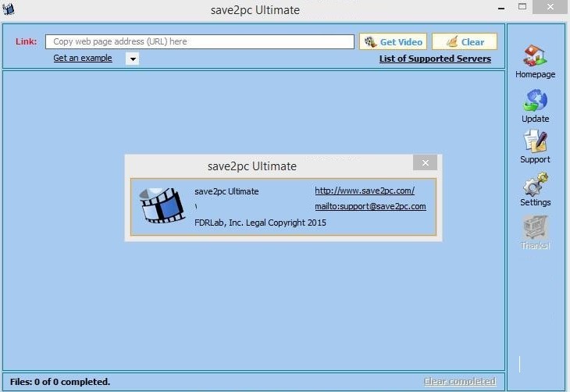This screenshot has width=570, height=392.
Task: Check for updates via Update icon
Action: 535,106
